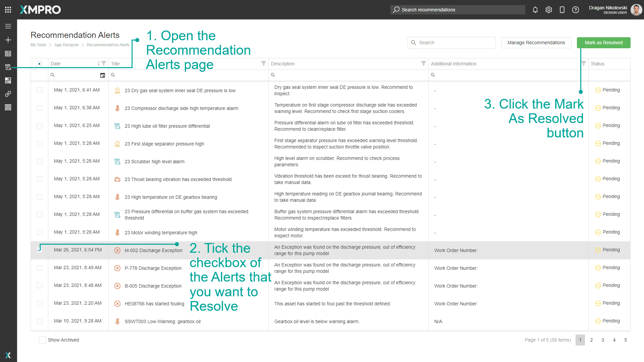Open the help question mark icon

[576, 10]
